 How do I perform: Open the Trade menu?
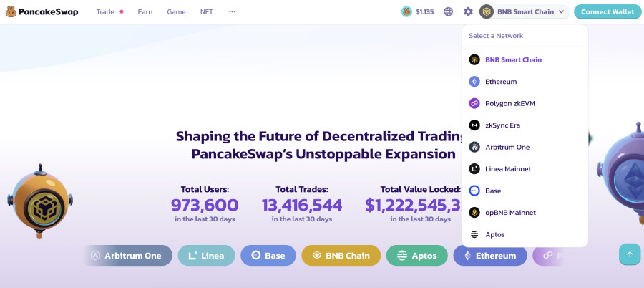pyautogui.click(x=105, y=11)
